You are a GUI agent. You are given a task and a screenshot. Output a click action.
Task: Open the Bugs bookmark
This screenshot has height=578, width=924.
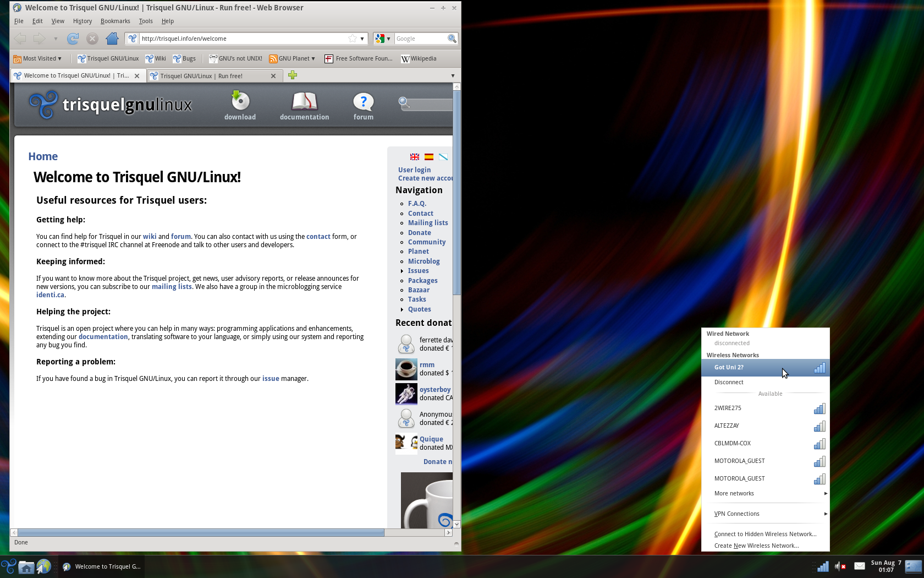tap(184, 58)
